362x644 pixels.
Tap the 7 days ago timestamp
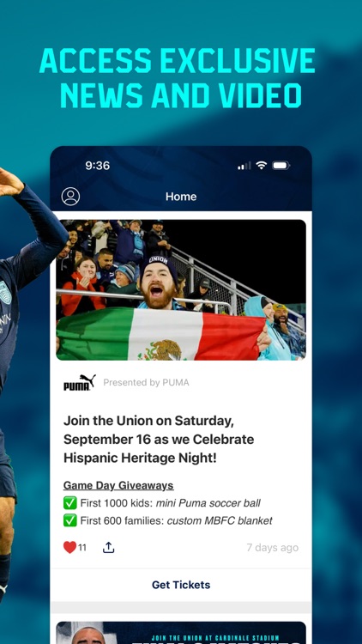tap(273, 548)
